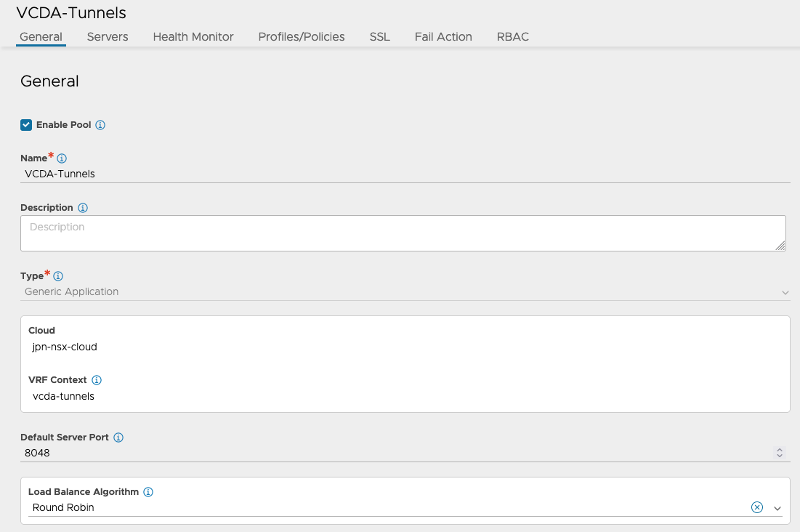Toggle the Enable Pool checkbox
This screenshot has height=532, width=800.
26,125
